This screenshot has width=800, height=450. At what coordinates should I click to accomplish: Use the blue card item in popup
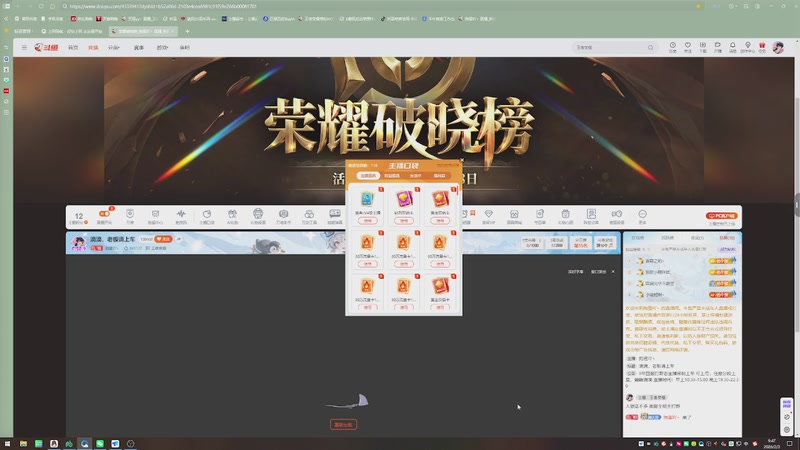pos(367,220)
